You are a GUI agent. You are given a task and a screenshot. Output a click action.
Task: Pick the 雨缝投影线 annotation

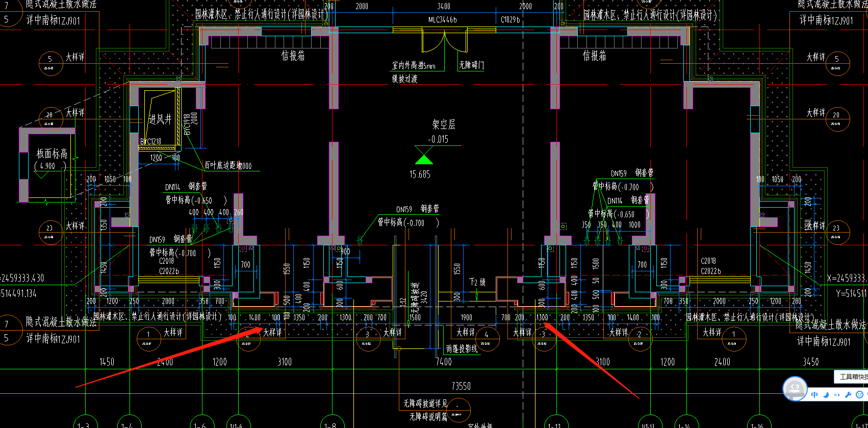point(462,349)
